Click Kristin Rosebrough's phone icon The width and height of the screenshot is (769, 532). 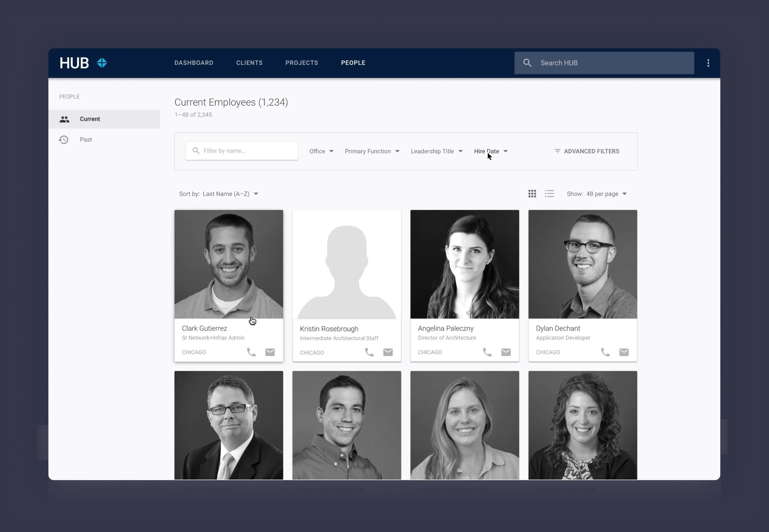[369, 352]
